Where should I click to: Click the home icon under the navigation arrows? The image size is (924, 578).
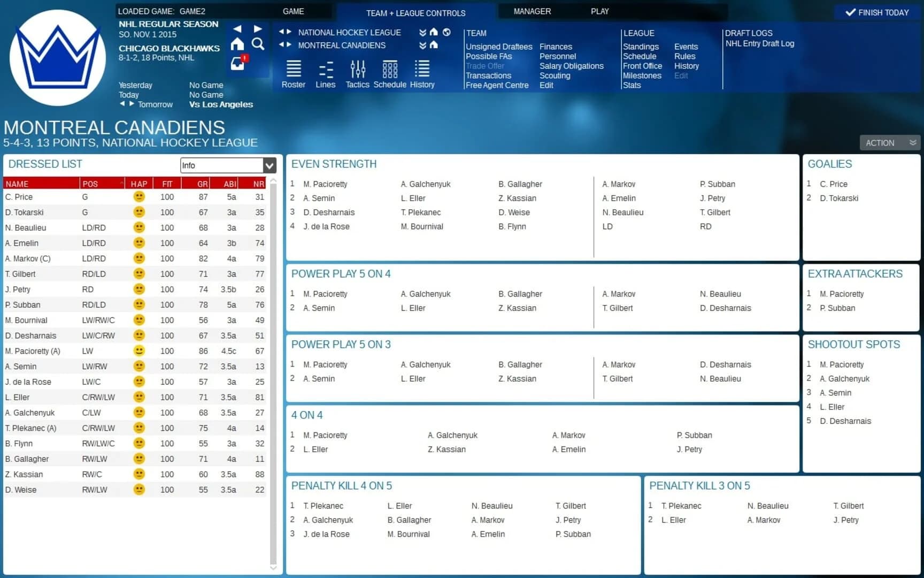237,44
